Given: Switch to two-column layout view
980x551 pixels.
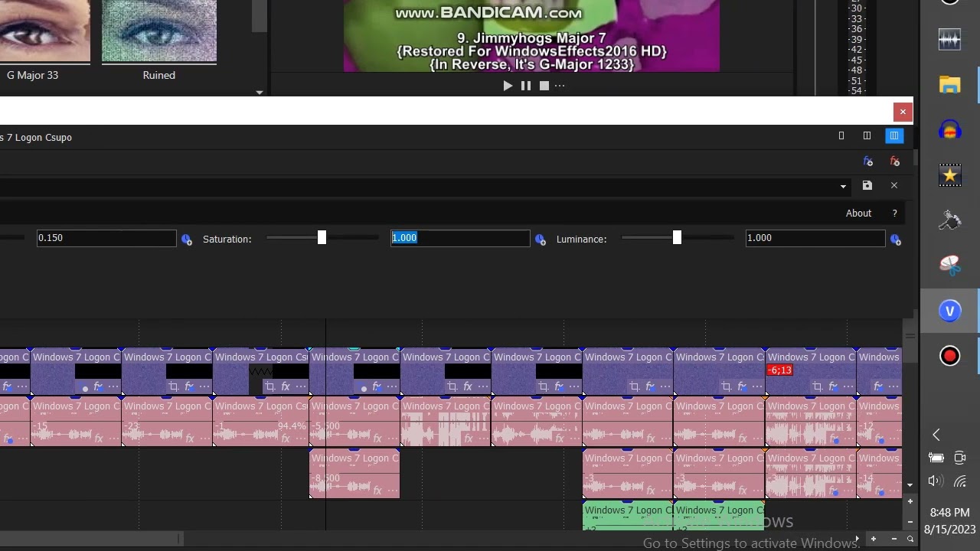Looking at the screenshot, I should (x=867, y=136).
